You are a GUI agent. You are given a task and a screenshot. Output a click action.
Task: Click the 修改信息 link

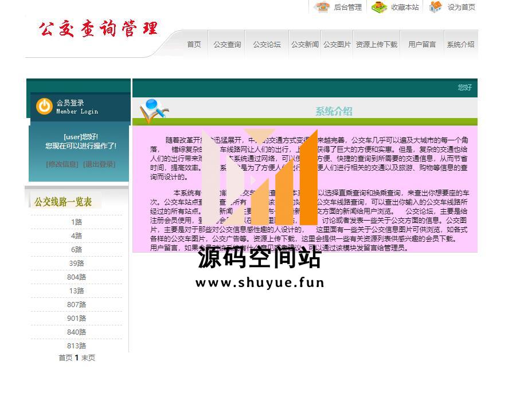(62, 164)
